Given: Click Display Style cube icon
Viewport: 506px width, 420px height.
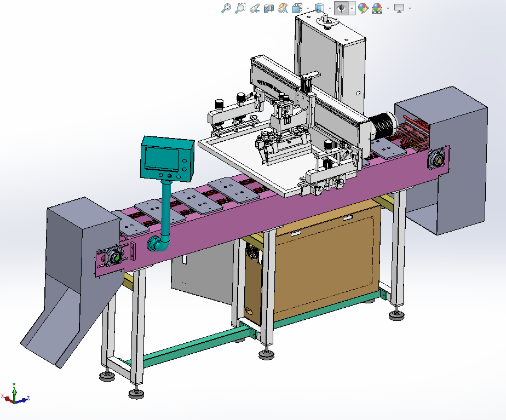Looking at the screenshot, I should [319, 8].
